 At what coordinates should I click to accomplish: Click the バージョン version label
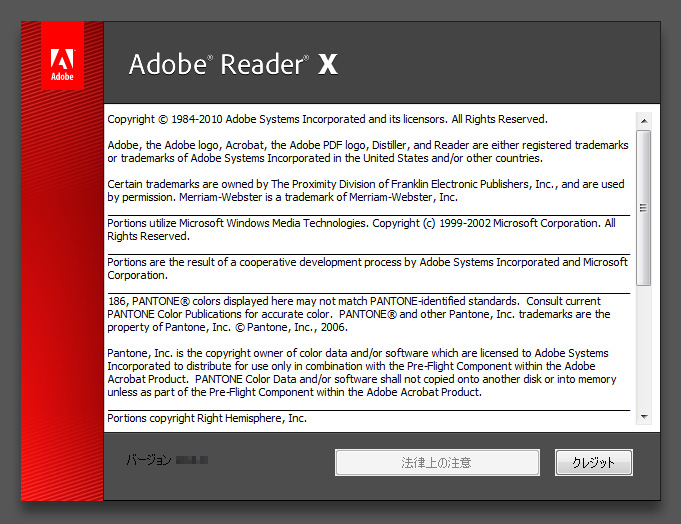click(x=148, y=461)
